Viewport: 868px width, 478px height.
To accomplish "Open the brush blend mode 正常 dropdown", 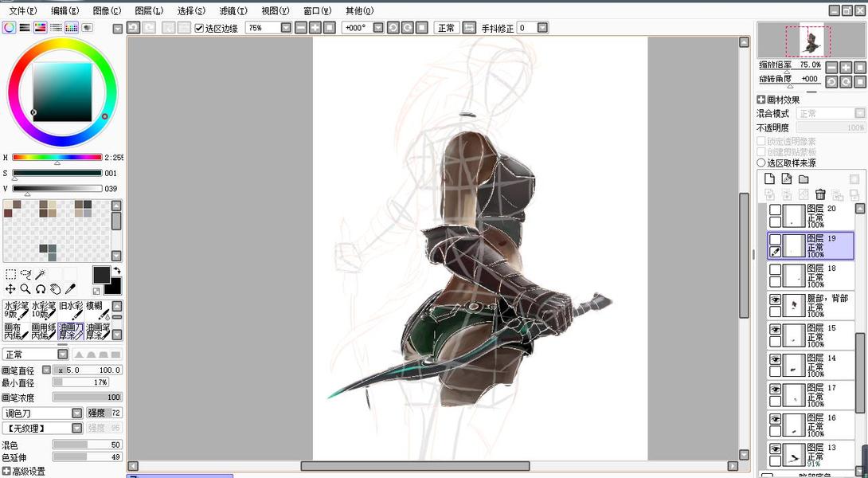I will pos(63,355).
